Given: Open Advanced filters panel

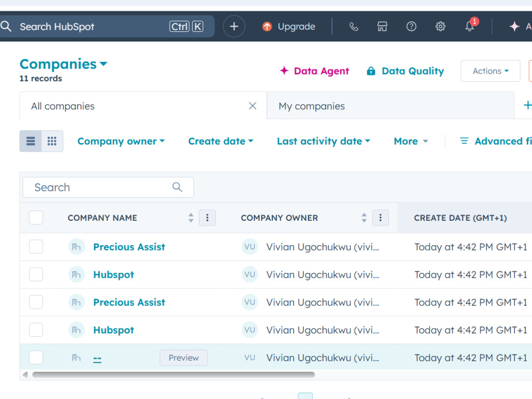Looking at the screenshot, I should point(496,141).
